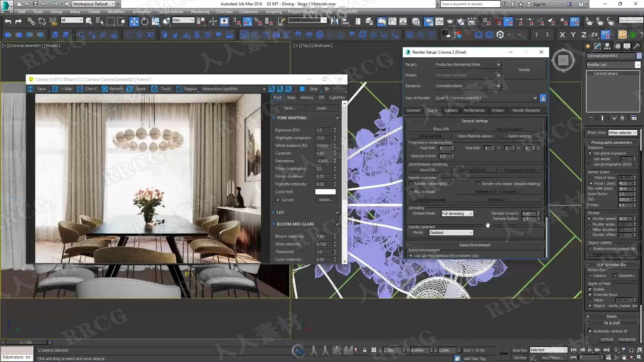Click the Mirror tool icon
644x362 pixels.
click(334, 21)
